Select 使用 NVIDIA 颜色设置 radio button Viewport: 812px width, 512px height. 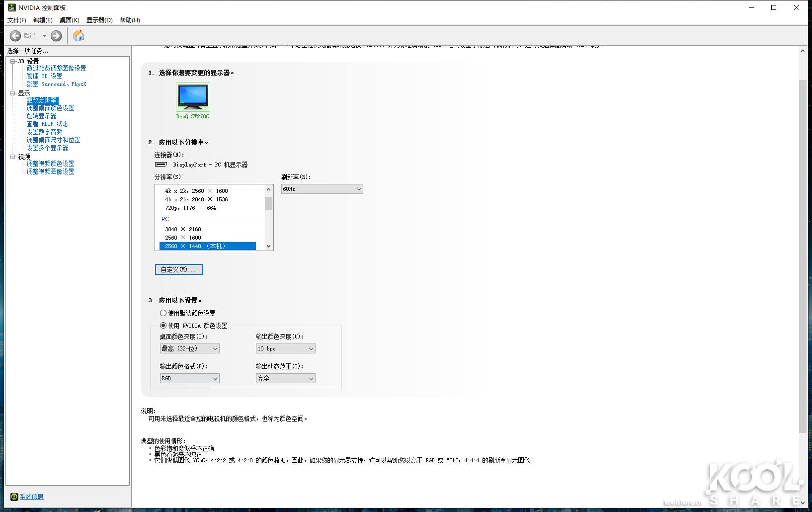(163, 326)
